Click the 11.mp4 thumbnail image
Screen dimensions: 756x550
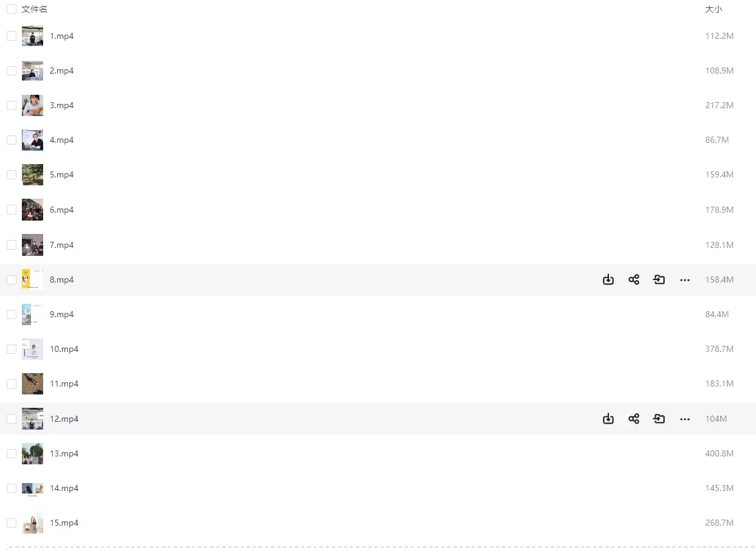pyautogui.click(x=32, y=383)
